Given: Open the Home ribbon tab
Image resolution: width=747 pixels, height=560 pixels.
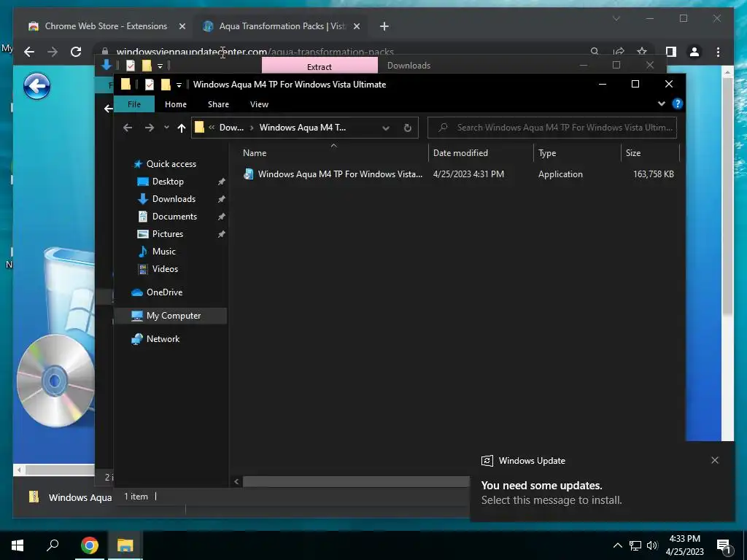Looking at the screenshot, I should pos(175,104).
